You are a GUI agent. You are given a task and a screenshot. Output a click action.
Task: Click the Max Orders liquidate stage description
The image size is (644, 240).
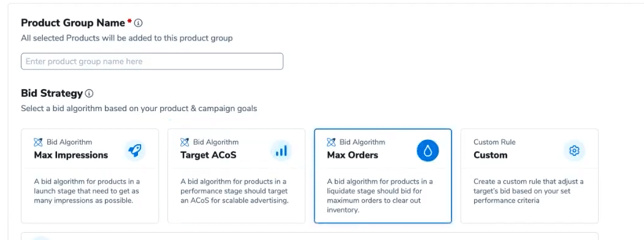[x=380, y=196]
